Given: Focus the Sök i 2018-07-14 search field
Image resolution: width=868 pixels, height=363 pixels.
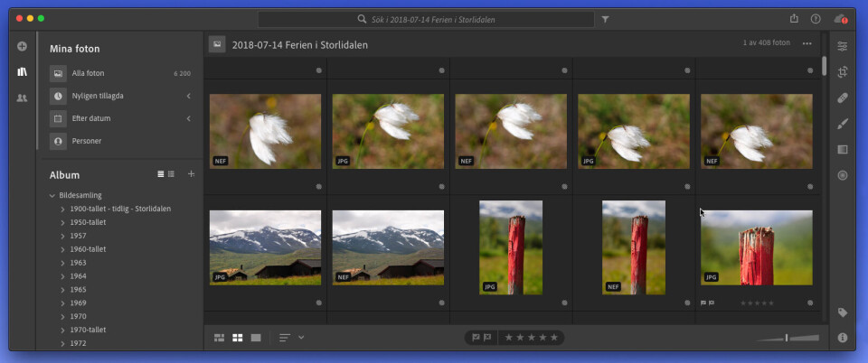Looking at the screenshot, I should 426,19.
